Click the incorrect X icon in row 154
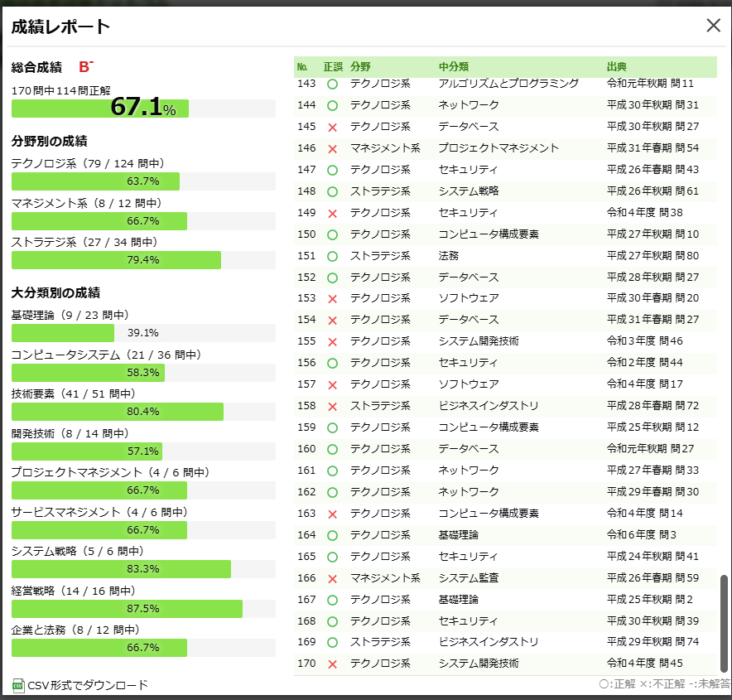 click(332, 321)
